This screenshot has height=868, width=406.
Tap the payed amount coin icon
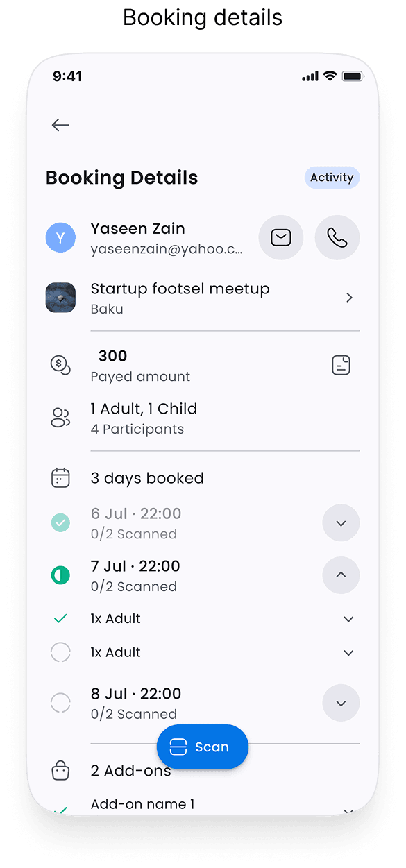(60, 365)
